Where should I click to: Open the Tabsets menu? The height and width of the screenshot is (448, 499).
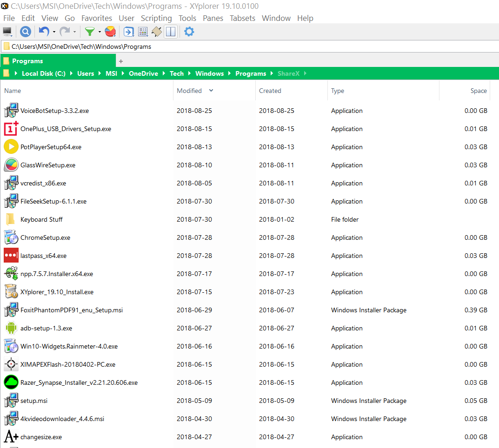coord(242,18)
